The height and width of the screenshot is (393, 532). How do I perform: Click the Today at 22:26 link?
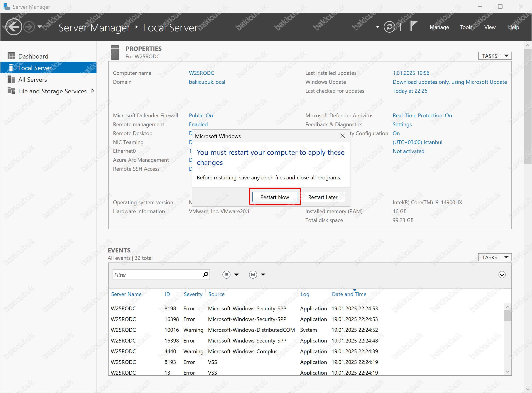pyautogui.click(x=410, y=91)
